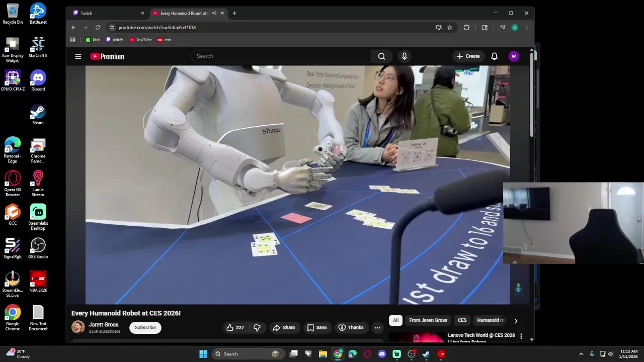
Task: Open weather widget showing 20°F Cloudy
Action: (x=18, y=354)
